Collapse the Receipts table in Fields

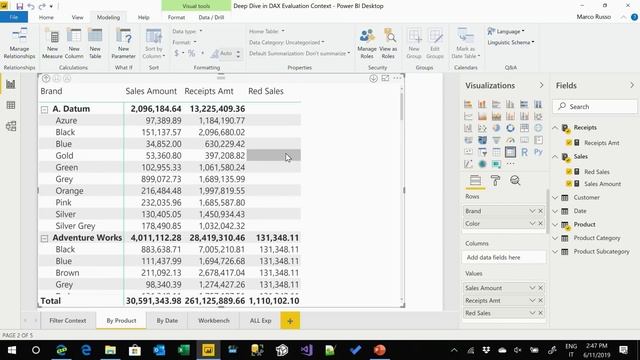coord(555,128)
